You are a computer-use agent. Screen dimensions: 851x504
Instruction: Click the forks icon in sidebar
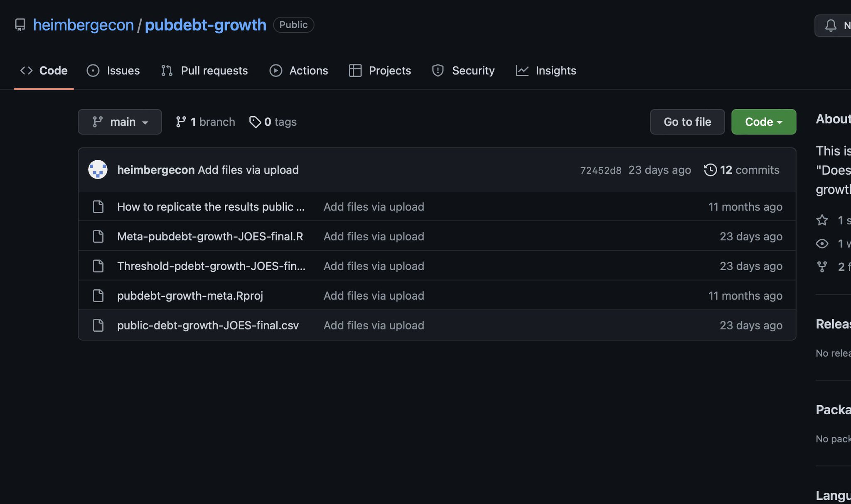point(822,267)
